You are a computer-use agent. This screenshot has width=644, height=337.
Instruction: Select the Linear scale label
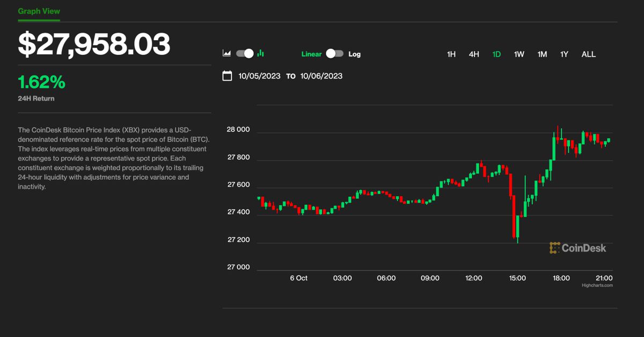click(x=312, y=54)
